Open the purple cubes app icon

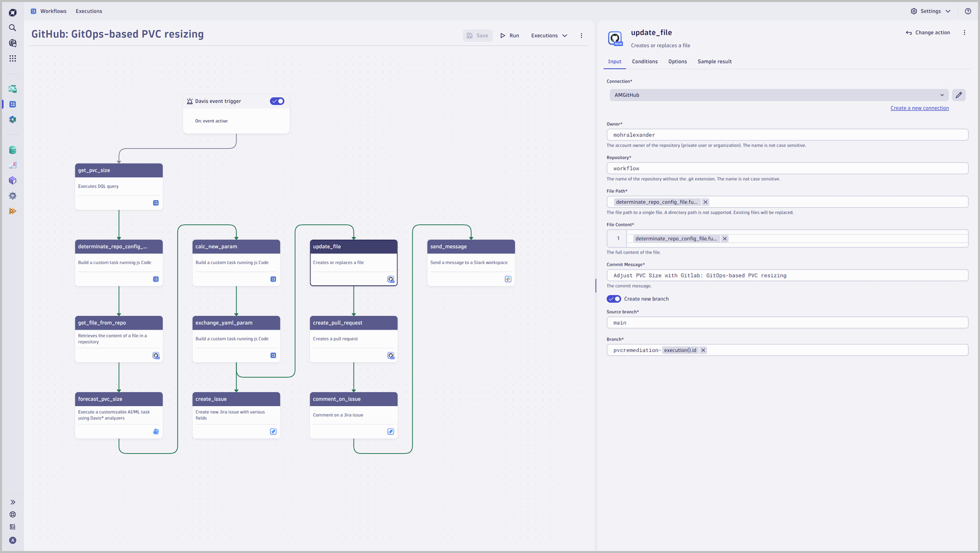tap(12, 181)
